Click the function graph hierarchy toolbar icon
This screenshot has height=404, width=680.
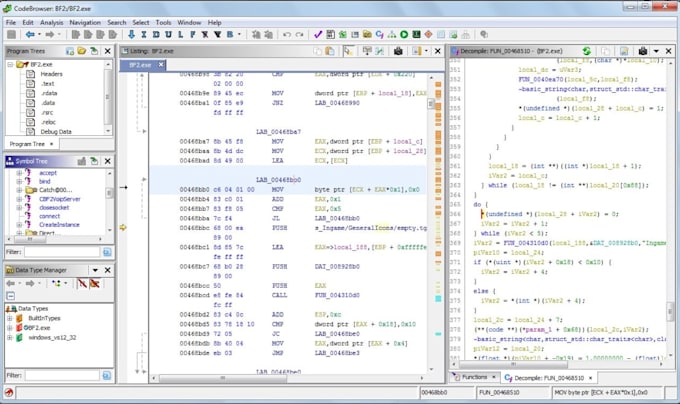[x=392, y=35]
